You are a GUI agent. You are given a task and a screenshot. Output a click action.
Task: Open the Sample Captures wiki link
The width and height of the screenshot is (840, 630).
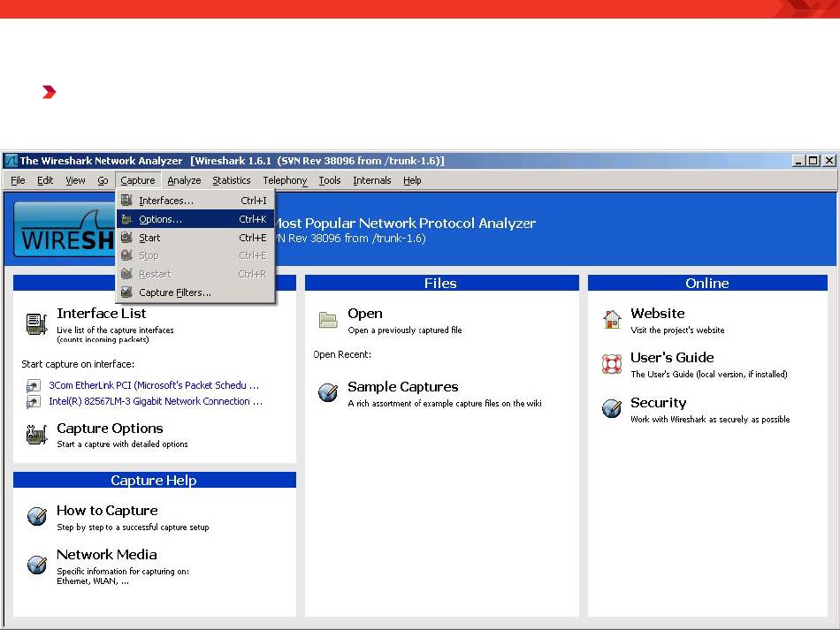pos(403,386)
